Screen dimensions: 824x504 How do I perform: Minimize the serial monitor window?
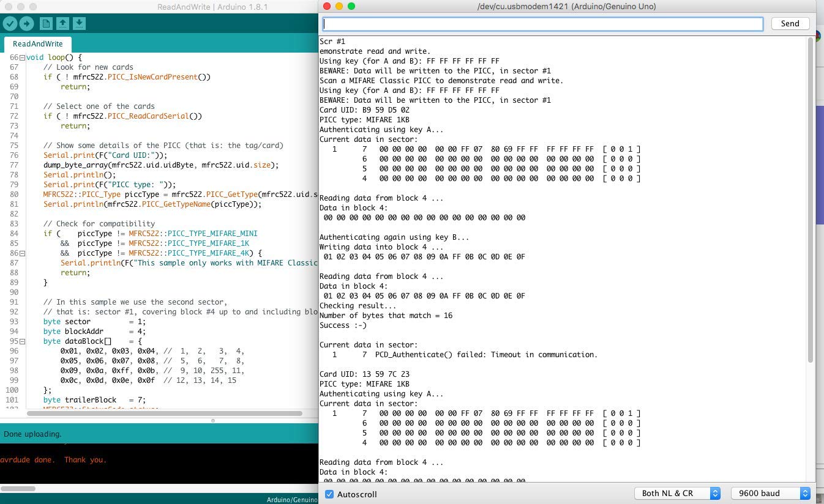pos(339,6)
